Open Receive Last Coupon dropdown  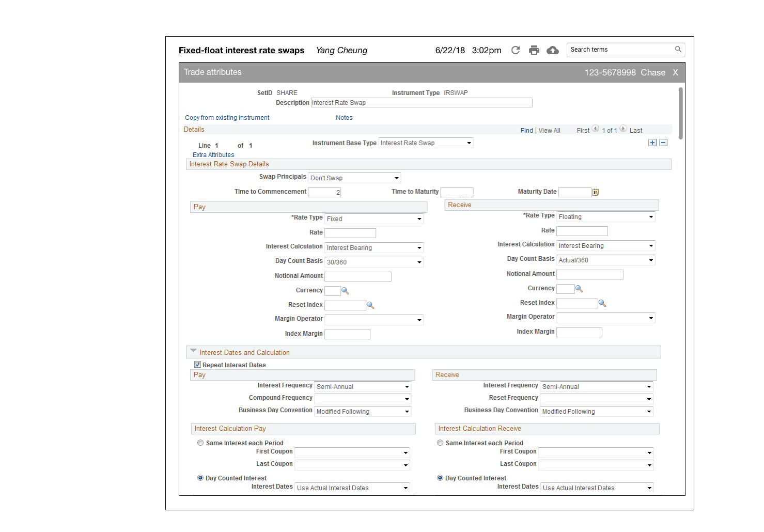pos(596,465)
